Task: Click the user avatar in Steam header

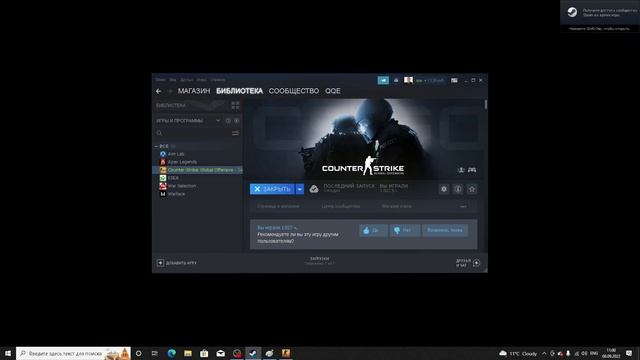Action: (x=408, y=80)
